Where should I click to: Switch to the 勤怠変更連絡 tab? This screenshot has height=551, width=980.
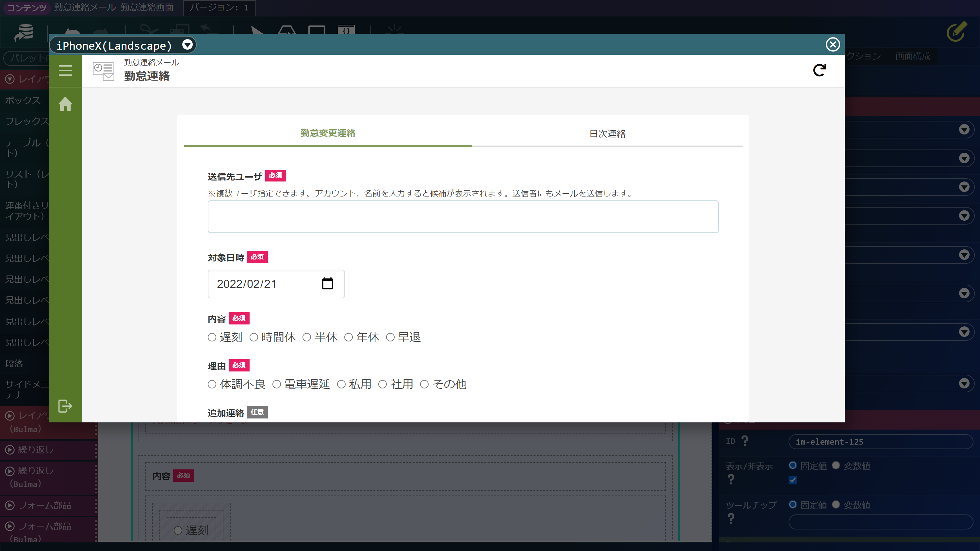pyautogui.click(x=328, y=133)
